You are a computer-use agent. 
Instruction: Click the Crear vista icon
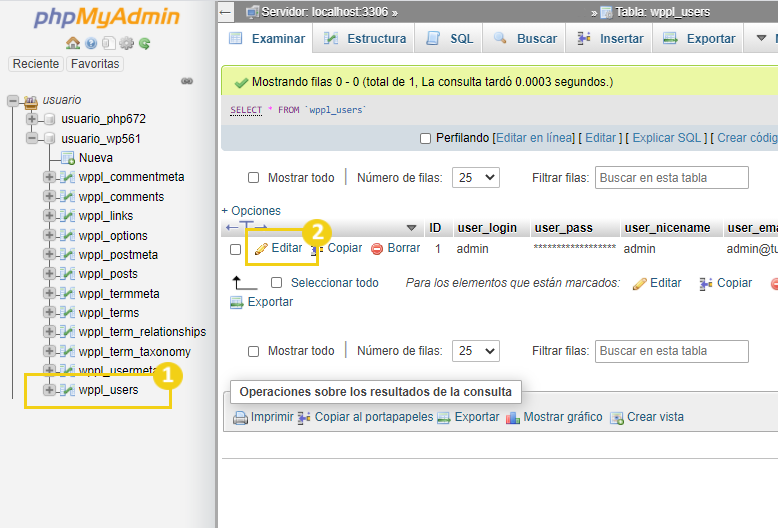(617, 418)
